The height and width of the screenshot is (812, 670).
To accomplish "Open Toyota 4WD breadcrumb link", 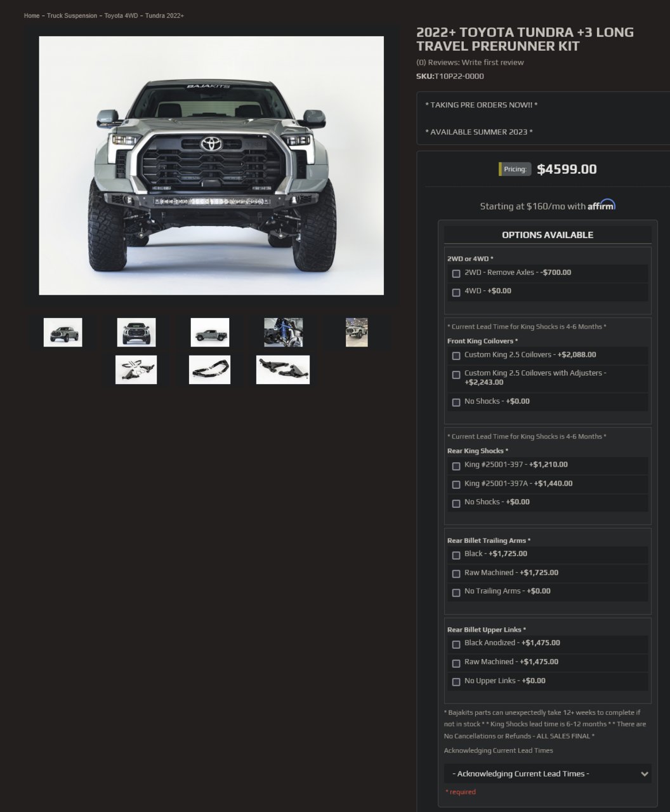I will (x=121, y=15).
